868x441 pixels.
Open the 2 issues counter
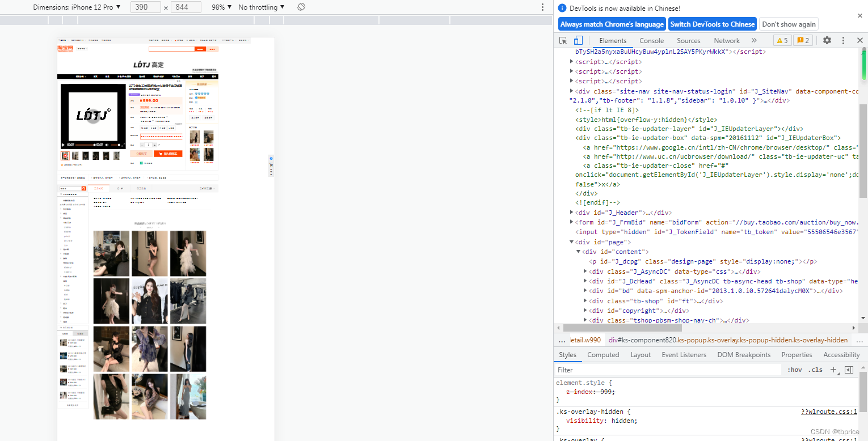pyautogui.click(x=803, y=40)
